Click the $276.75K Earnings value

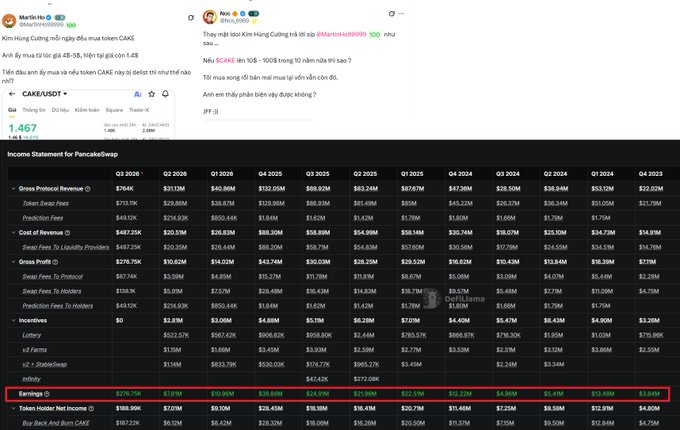click(x=128, y=394)
